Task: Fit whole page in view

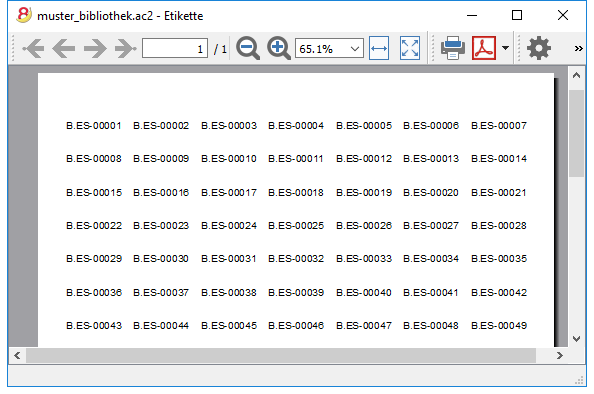Action: point(410,48)
